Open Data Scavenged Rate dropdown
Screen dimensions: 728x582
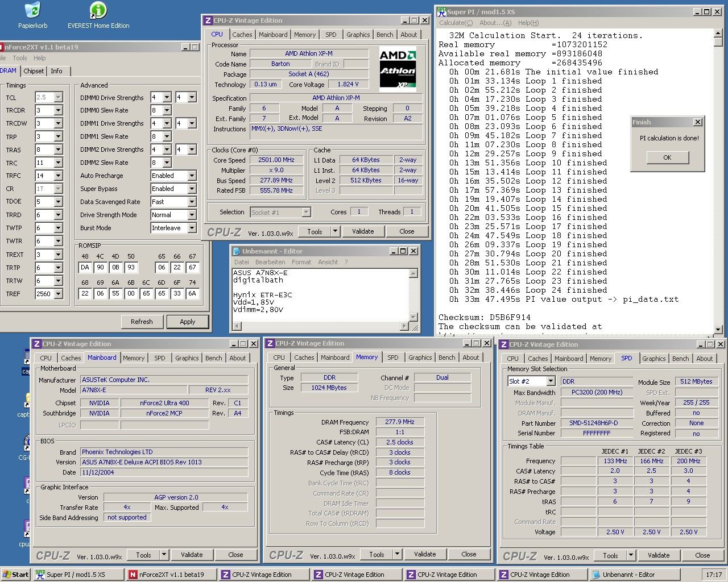pos(192,202)
